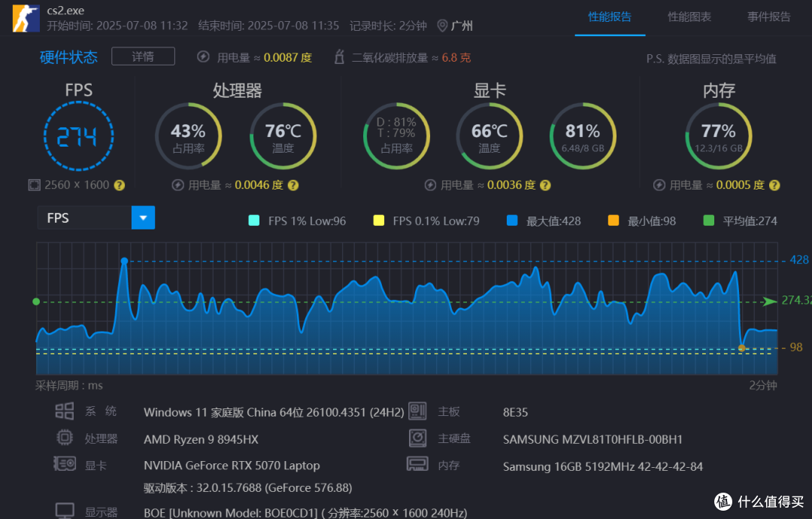812x519 pixels.
Task: Click the 最大值 blue legend swatch
Action: (x=512, y=220)
